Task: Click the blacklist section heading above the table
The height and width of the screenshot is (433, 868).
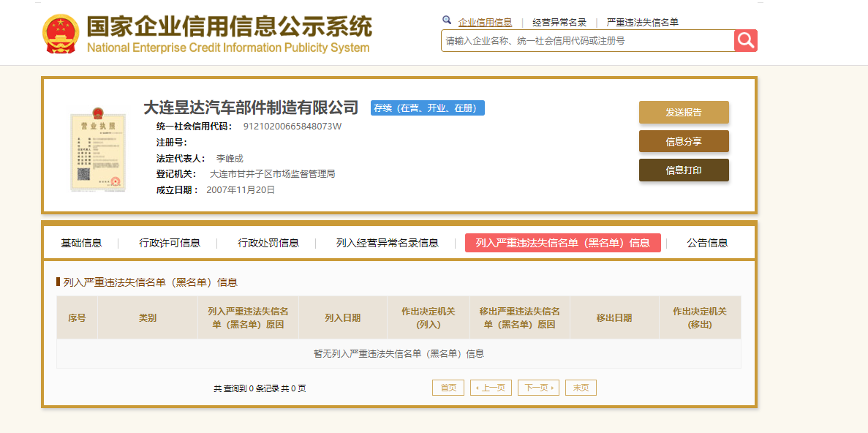Action: tap(151, 282)
